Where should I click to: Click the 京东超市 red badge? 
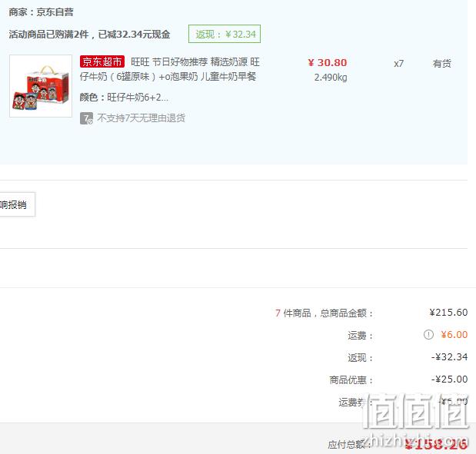coord(102,61)
